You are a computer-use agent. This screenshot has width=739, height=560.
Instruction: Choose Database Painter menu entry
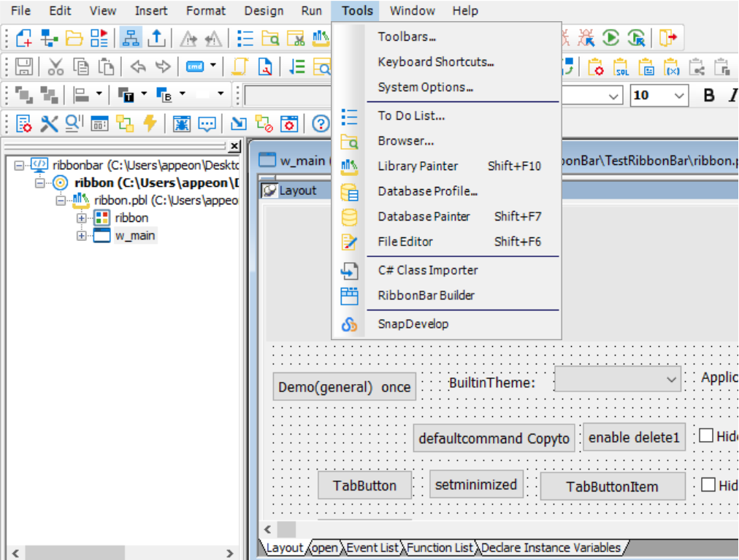coord(424,217)
